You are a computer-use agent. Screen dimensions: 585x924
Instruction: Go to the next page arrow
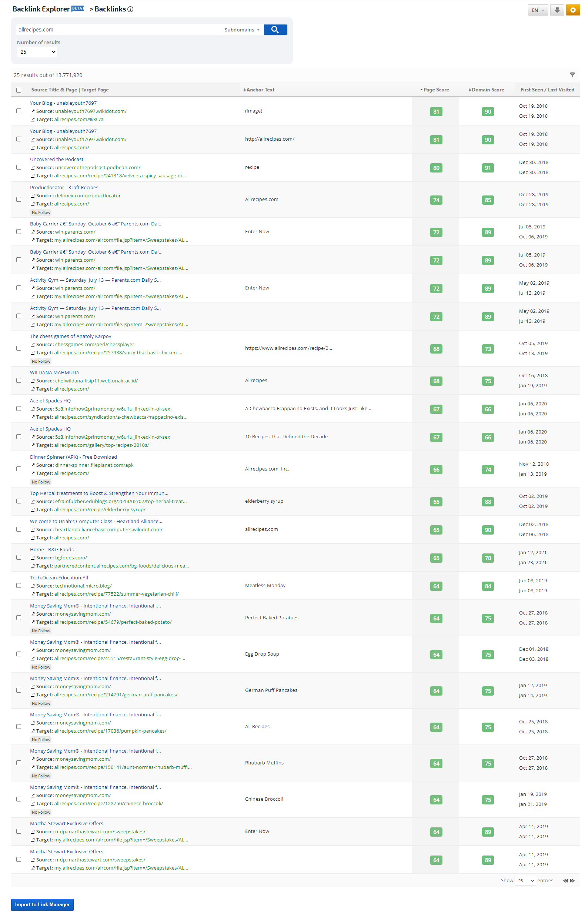572,880
